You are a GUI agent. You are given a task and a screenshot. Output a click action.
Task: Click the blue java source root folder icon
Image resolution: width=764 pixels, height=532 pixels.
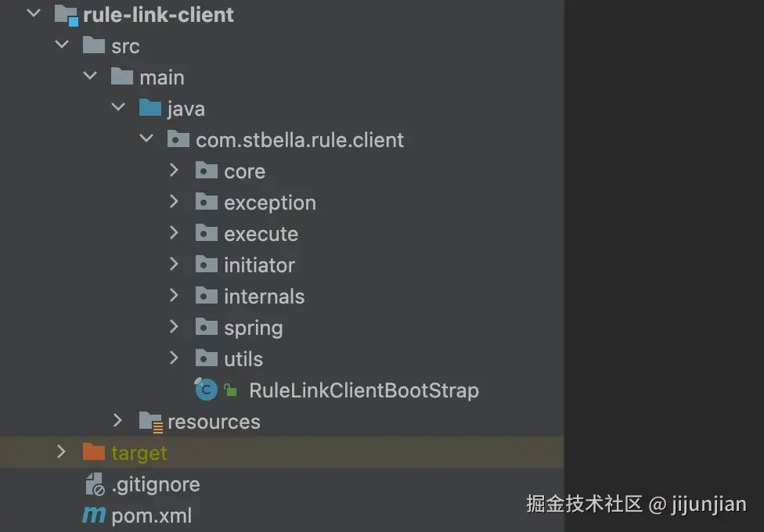point(150,109)
